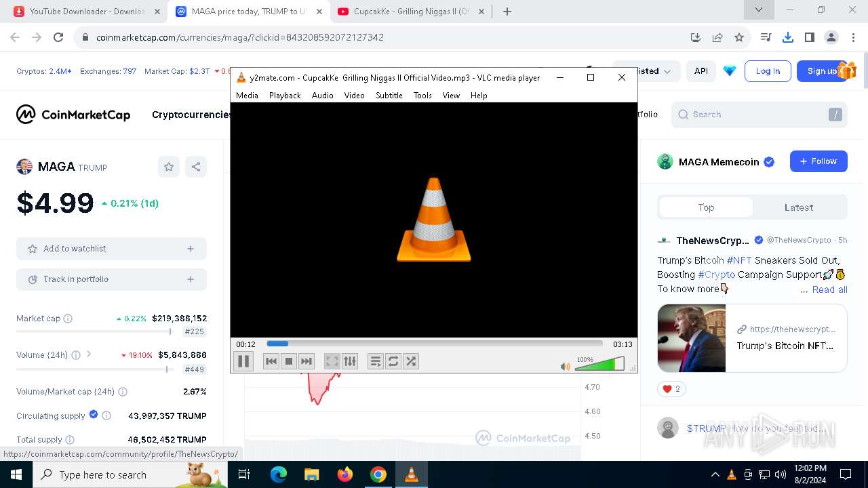The image size is (868, 488).
Task: Open File Explorer from taskbar
Action: coord(312,474)
